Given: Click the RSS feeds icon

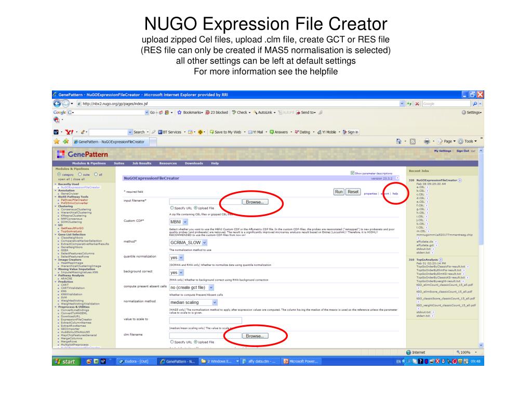Looking at the screenshot, I should click(x=413, y=141).
